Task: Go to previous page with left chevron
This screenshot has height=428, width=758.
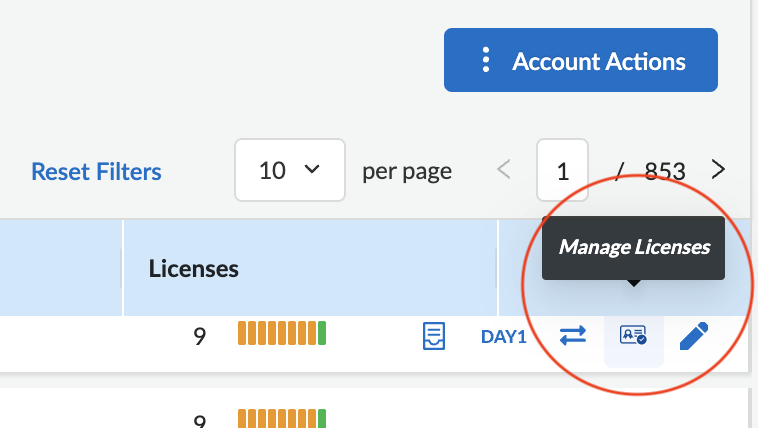Action: click(504, 170)
